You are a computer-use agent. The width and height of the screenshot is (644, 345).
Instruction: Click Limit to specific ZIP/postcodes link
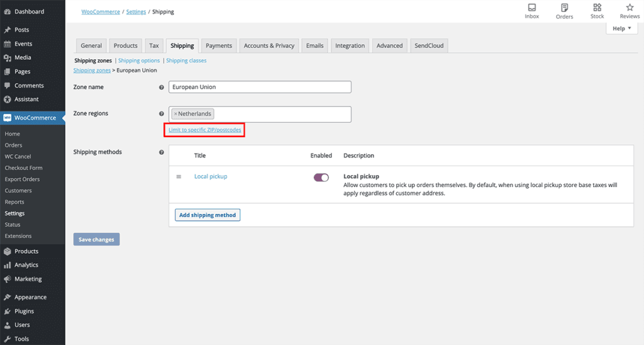coord(204,130)
